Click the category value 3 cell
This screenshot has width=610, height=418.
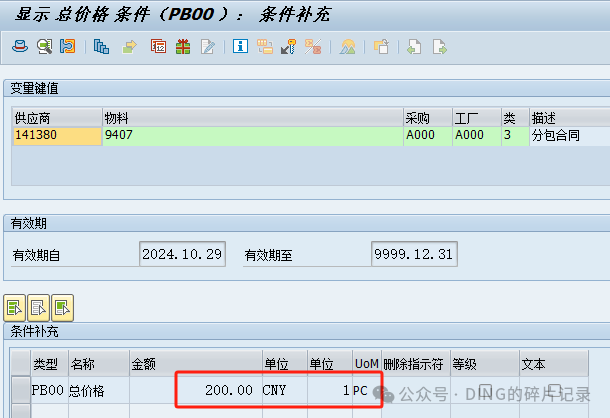(x=515, y=136)
